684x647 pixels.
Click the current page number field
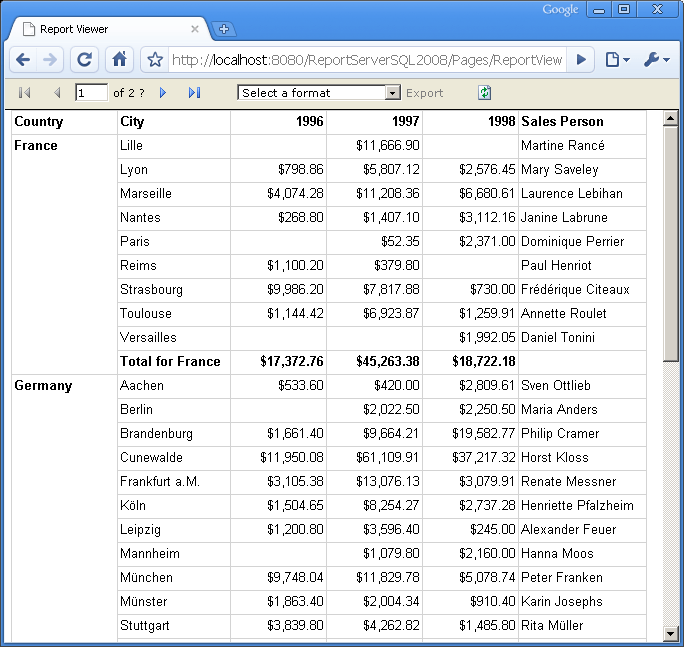92,92
